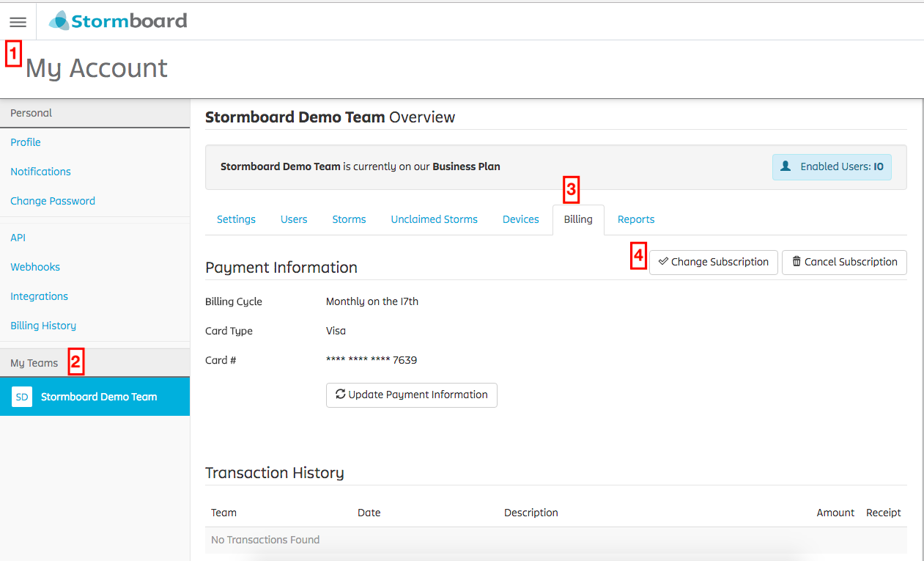
Task: Click the masked card number ending 7639
Action: (372, 360)
